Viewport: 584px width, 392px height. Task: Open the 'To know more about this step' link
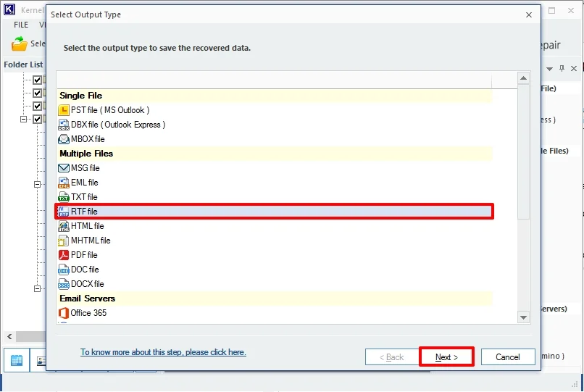[x=163, y=352]
